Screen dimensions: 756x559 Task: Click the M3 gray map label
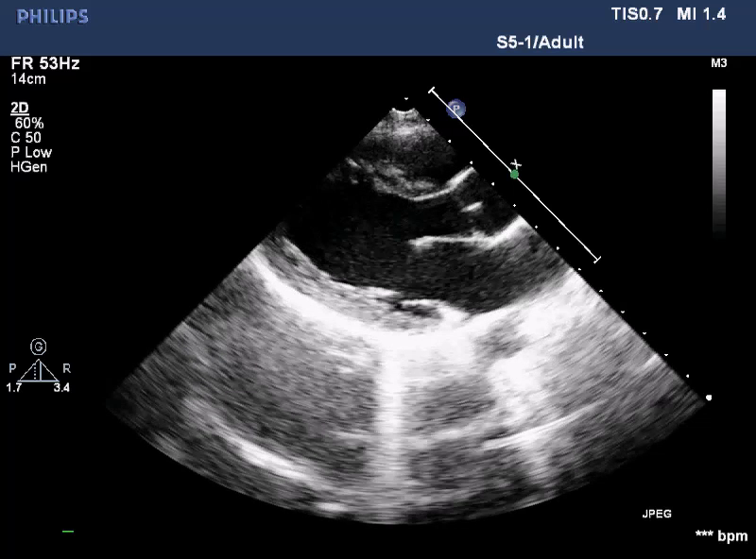click(718, 64)
